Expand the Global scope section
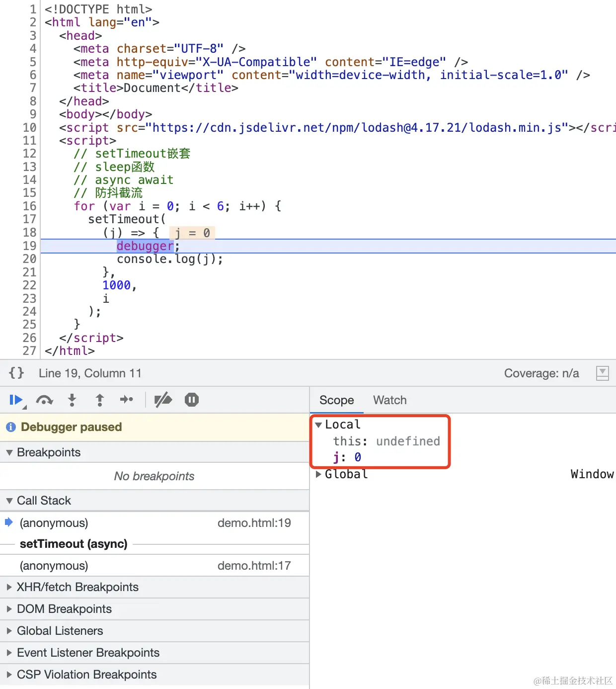The width and height of the screenshot is (616, 689). pyautogui.click(x=319, y=474)
